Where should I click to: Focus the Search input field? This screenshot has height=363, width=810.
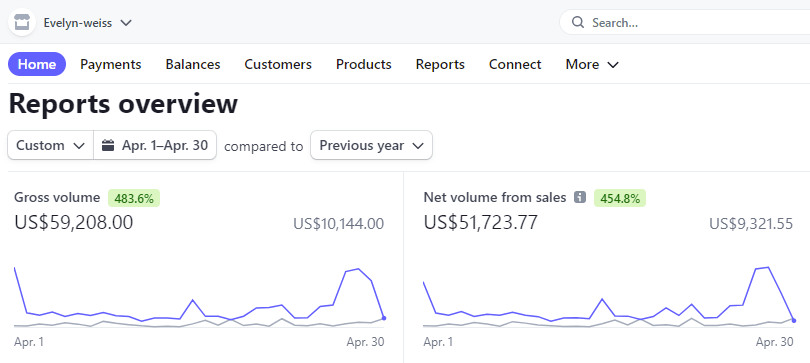tap(685, 23)
